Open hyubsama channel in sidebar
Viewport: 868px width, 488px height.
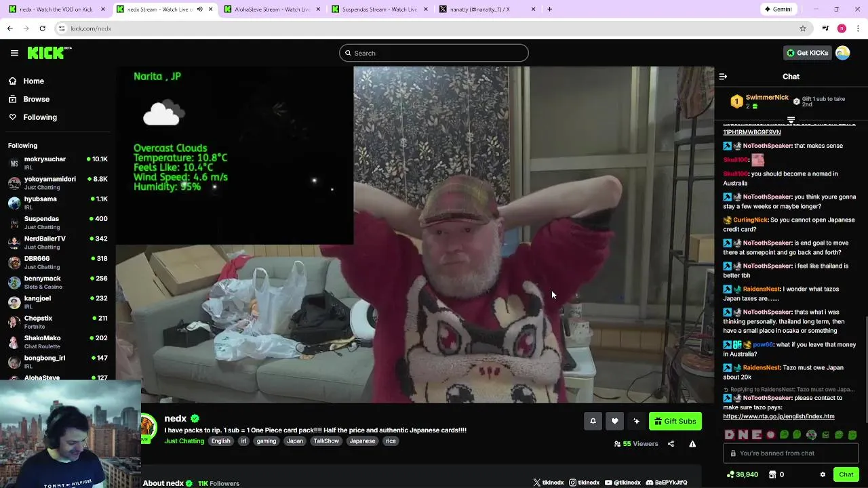click(x=58, y=203)
